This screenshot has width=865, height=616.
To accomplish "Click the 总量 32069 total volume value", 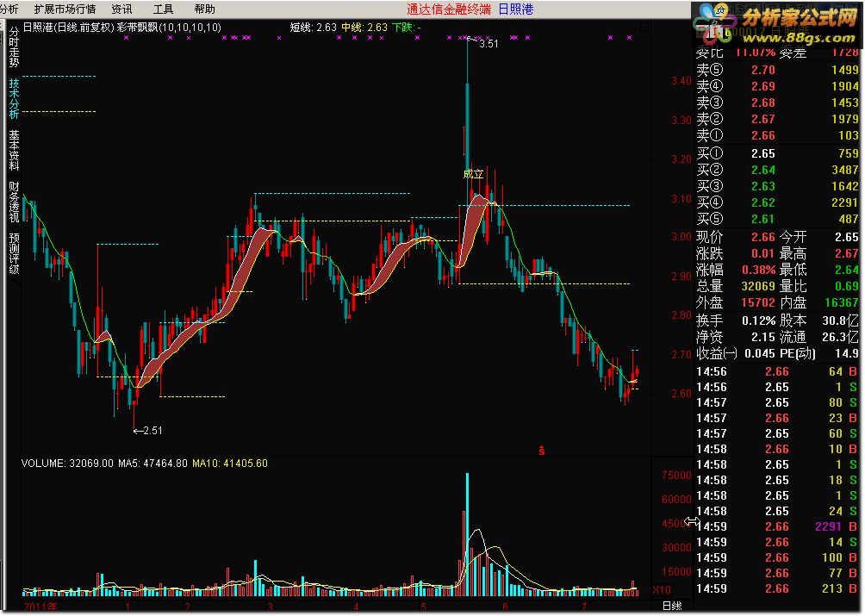I will pos(758,286).
